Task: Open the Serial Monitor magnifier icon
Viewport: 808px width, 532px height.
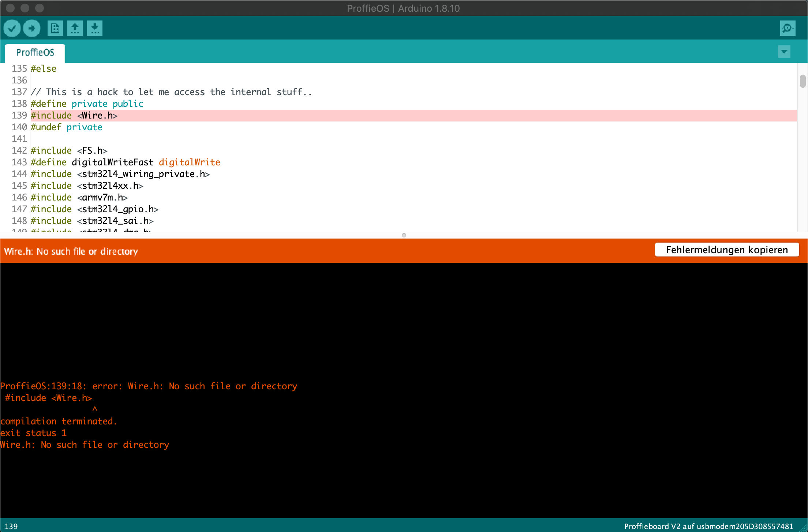Action: [x=787, y=28]
